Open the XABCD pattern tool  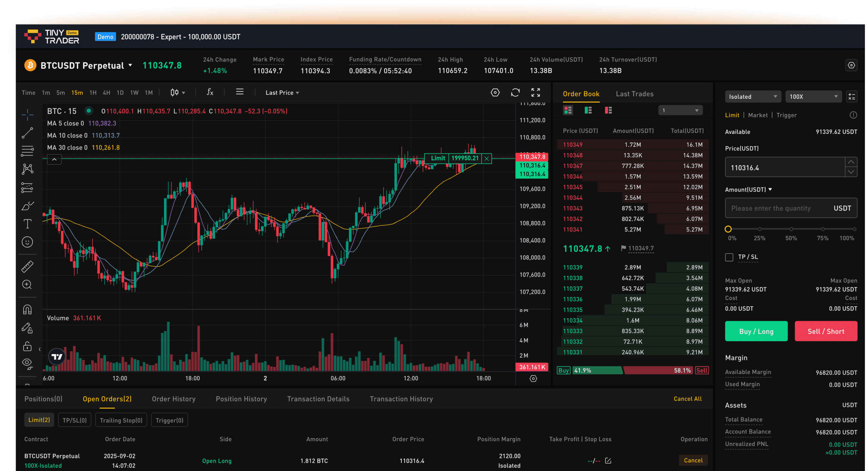coord(27,169)
